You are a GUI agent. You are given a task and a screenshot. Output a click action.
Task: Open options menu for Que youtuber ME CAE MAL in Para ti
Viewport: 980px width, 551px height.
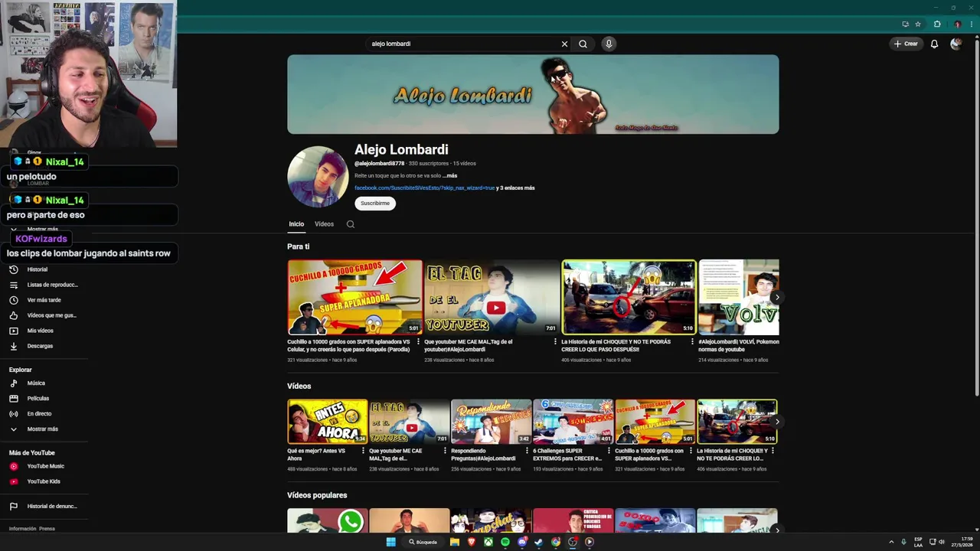coord(555,342)
